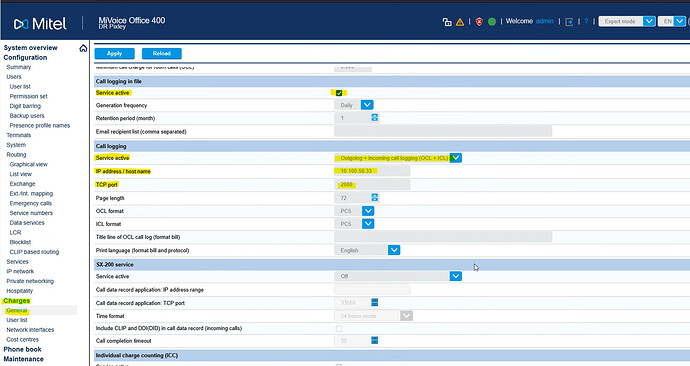
Task: Click the logout icon in header
Action: [569, 22]
